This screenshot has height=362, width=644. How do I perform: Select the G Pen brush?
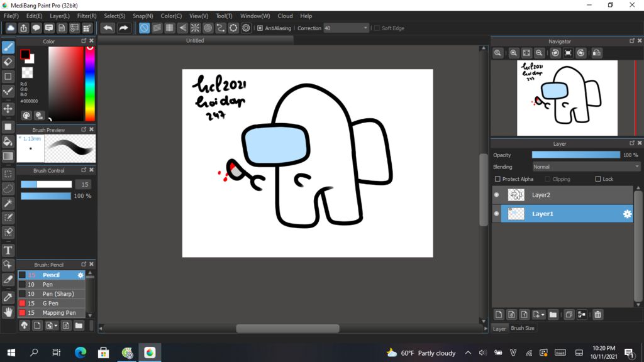pos(52,304)
